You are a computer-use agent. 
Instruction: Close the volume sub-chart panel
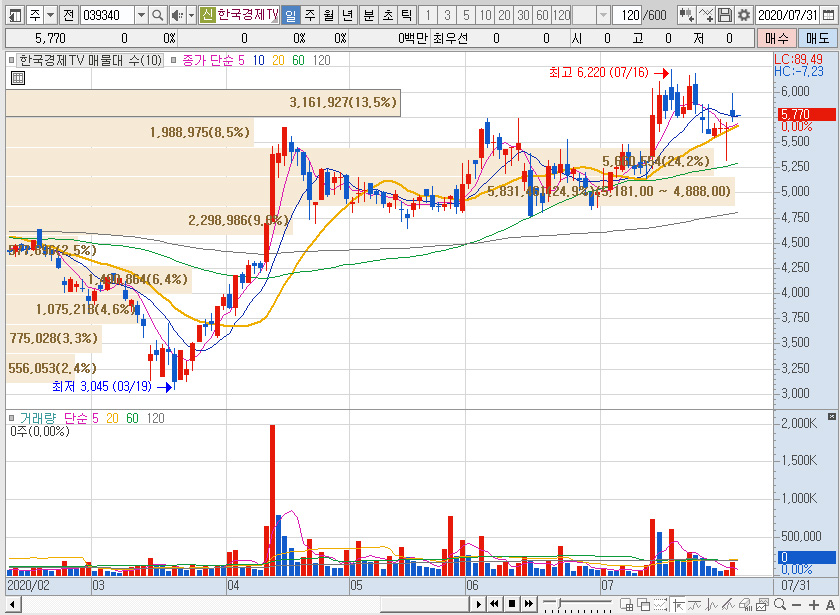tap(831, 416)
